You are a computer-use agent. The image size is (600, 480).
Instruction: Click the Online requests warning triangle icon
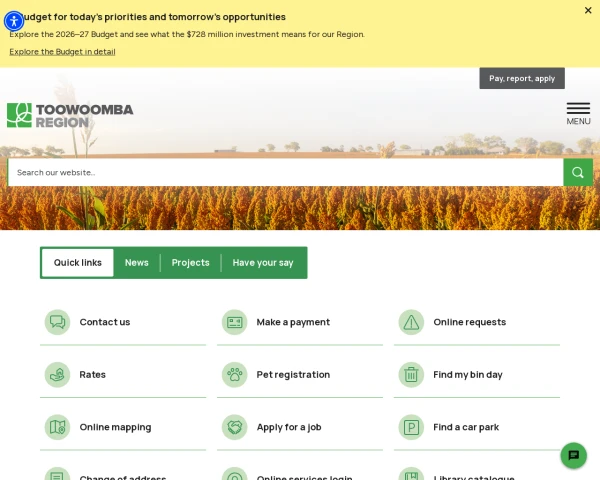click(411, 322)
